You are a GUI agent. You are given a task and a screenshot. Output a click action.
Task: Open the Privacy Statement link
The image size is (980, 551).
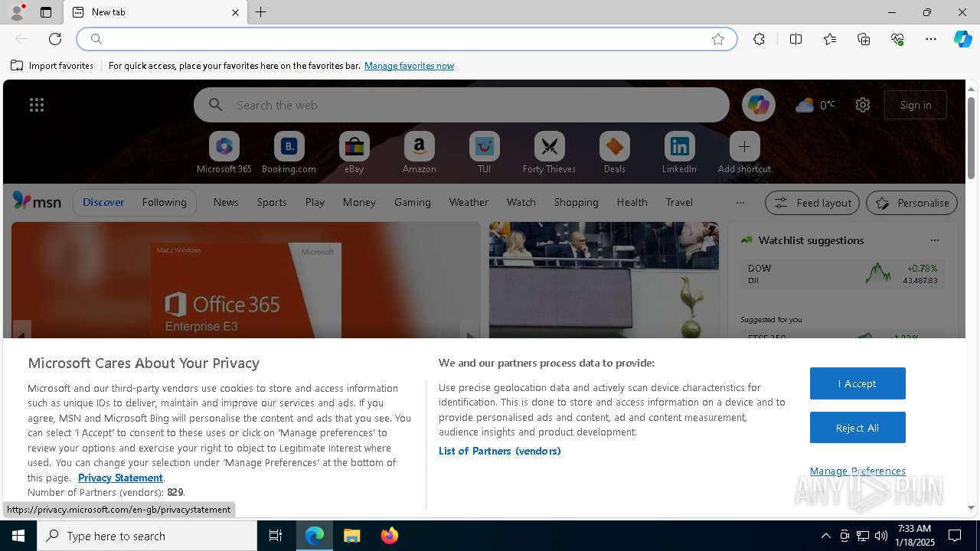(x=120, y=478)
